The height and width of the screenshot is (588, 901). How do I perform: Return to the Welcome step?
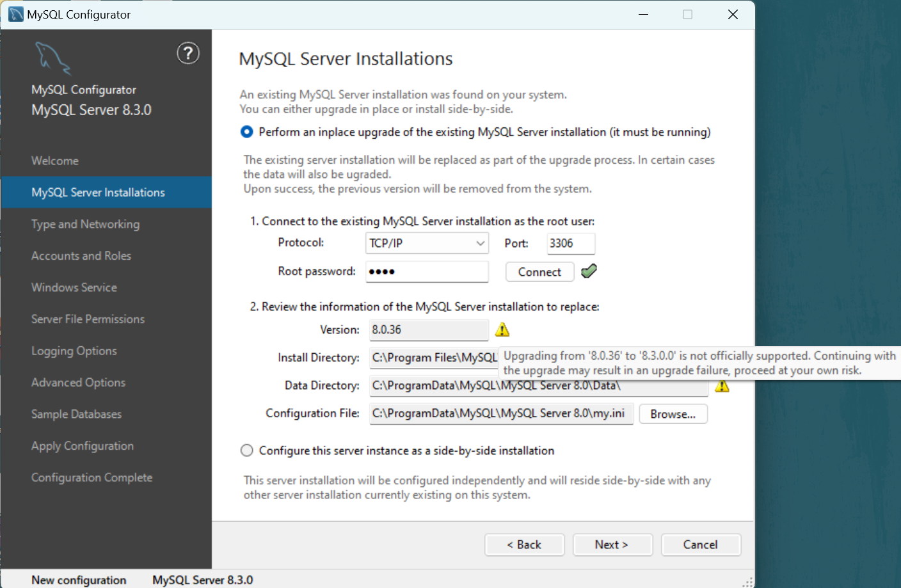pyautogui.click(x=54, y=161)
